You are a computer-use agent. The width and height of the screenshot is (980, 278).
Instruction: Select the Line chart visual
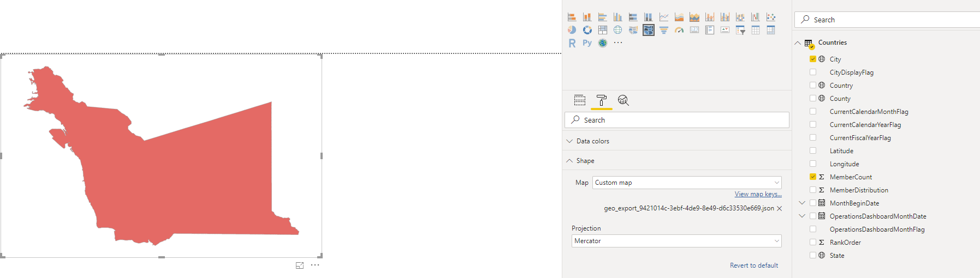click(x=663, y=17)
